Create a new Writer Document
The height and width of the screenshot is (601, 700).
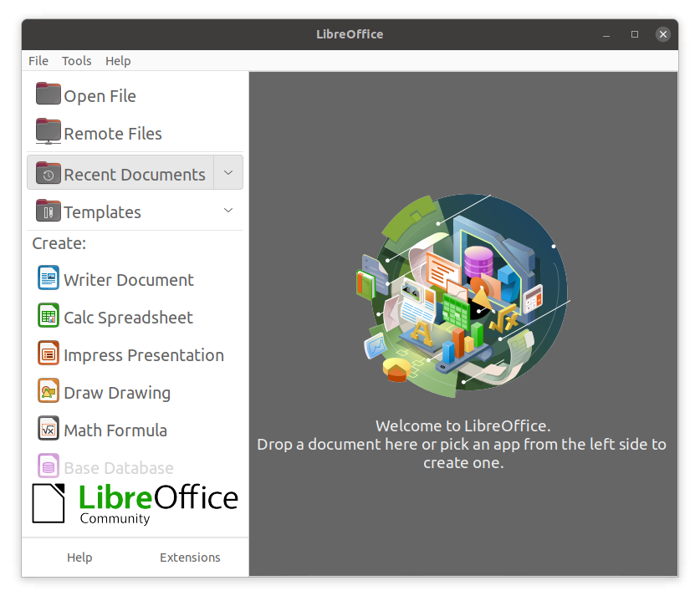pos(129,280)
